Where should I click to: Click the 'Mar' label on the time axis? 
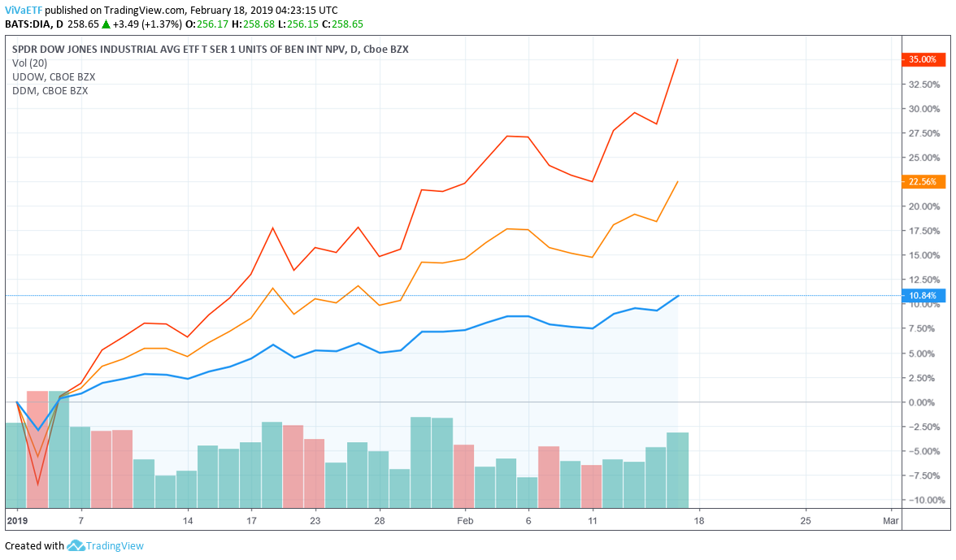[891, 520]
